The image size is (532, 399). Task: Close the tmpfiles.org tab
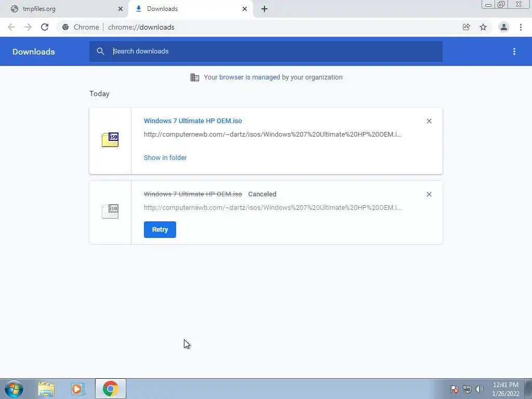(121, 9)
